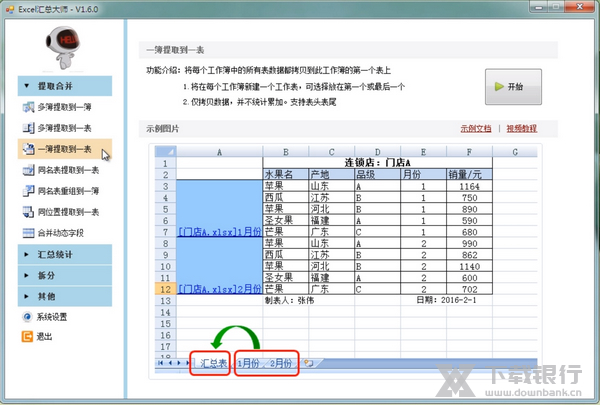Click the title text Excel汇总大师 - V1.6.0
Screen dimensions: 600x405
[58, 9]
